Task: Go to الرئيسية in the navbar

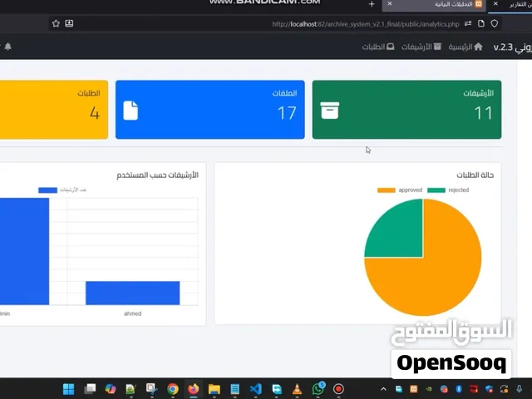Action: [x=465, y=47]
